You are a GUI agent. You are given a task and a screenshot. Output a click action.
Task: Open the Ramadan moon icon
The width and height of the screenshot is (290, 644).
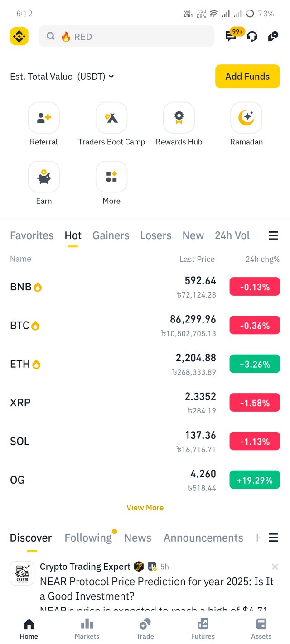coord(246,118)
